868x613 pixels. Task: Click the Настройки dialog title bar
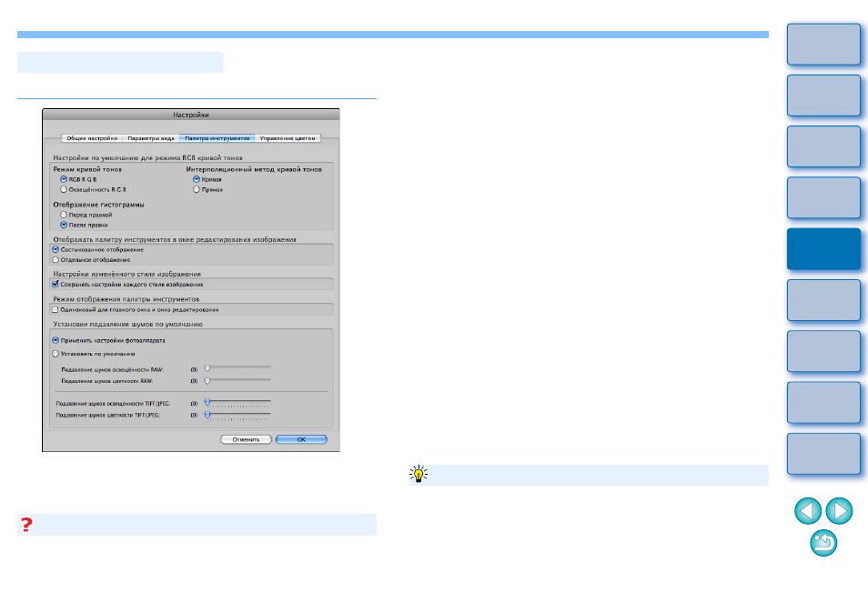pos(191,115)
